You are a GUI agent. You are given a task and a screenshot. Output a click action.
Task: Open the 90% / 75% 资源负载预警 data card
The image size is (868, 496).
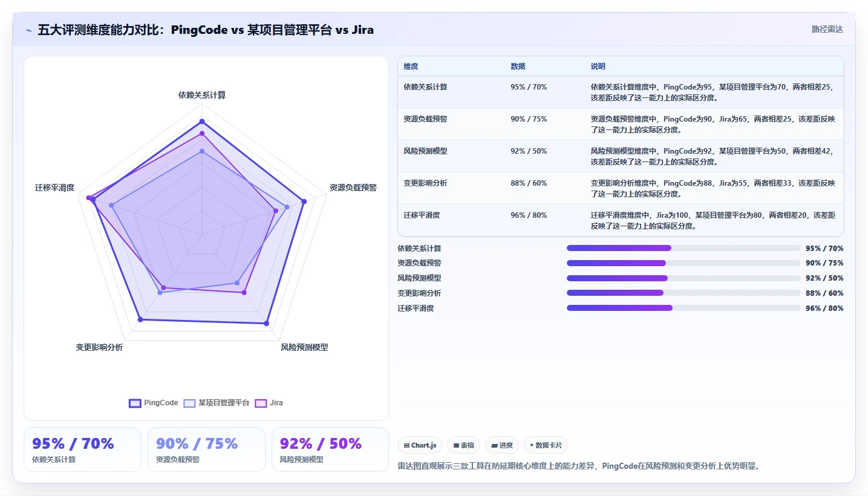tap(206, 449)
